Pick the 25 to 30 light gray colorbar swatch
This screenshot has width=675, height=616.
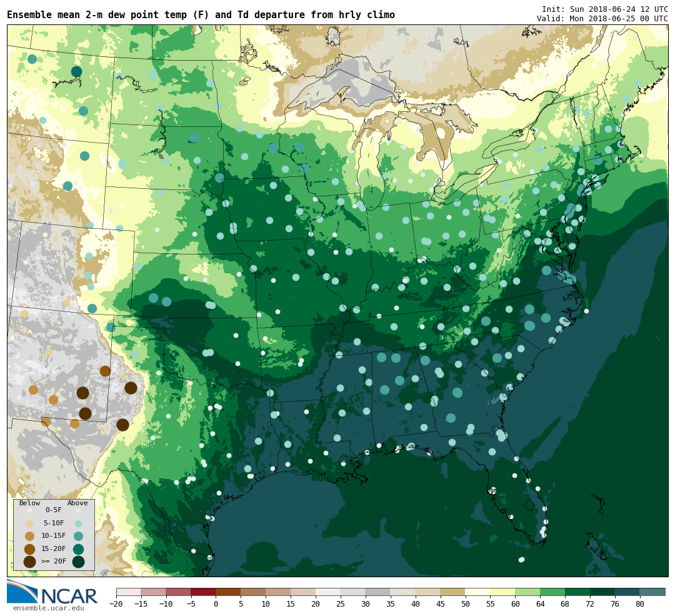click(353, 592)
